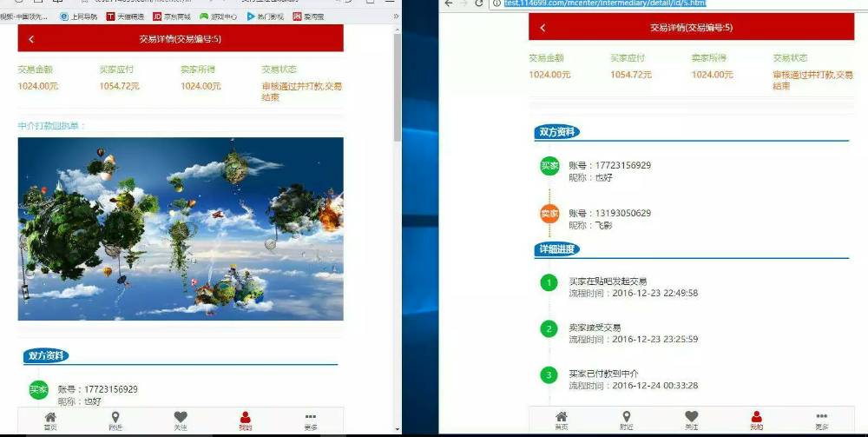
Task: Open 游戏中心 bookmark
Action: 218,17
